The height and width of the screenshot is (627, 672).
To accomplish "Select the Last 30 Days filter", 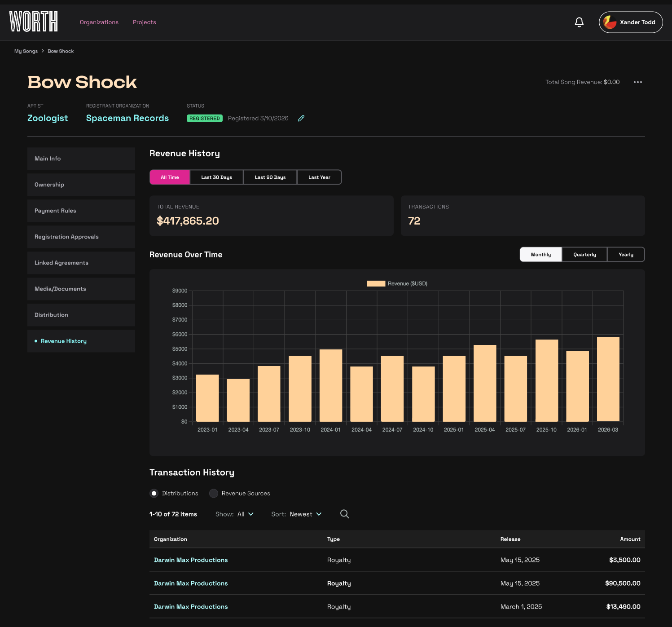I will point(217,177).
